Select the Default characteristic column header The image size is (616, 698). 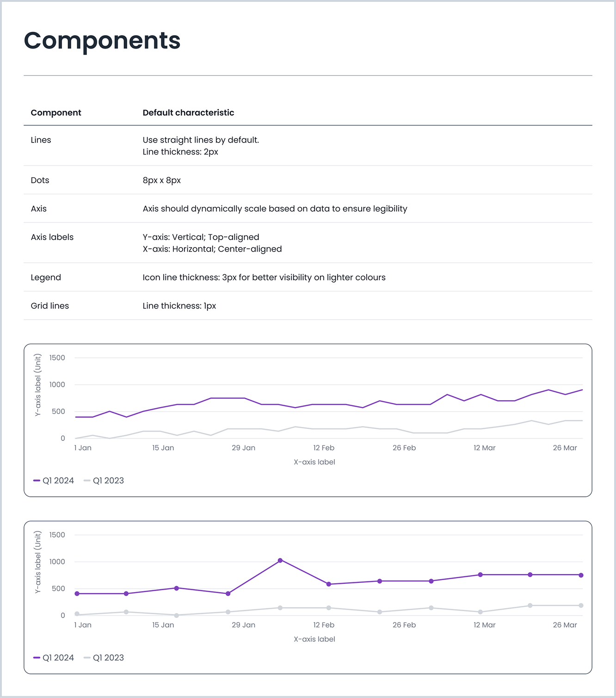tap(188, 112)
